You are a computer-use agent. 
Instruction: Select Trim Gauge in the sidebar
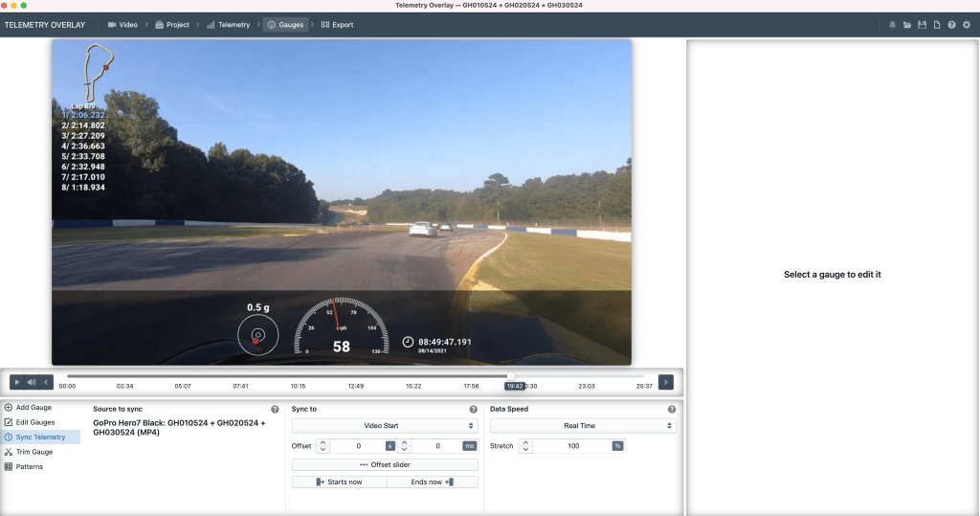pos(34,452)
